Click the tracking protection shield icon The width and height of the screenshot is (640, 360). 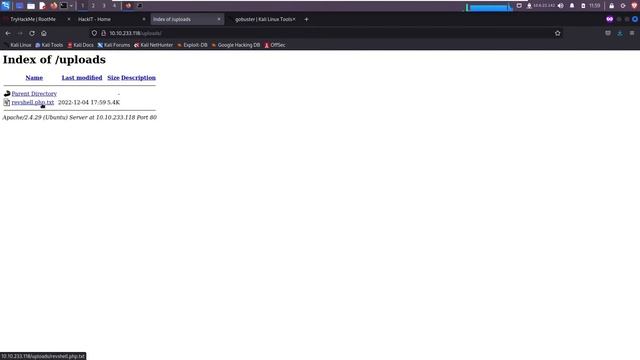(94, 33)
